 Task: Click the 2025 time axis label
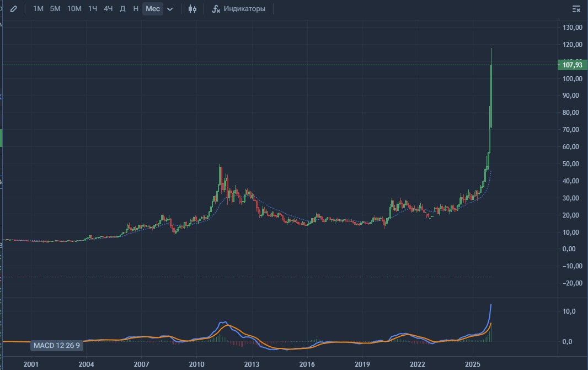pyautogui.click(x=473, y=364)
